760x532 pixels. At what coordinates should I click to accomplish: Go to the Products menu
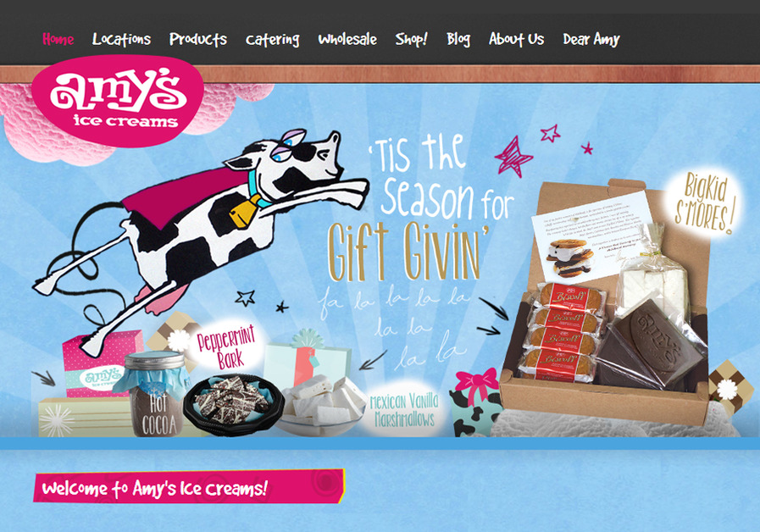click(x=198, y=39)
